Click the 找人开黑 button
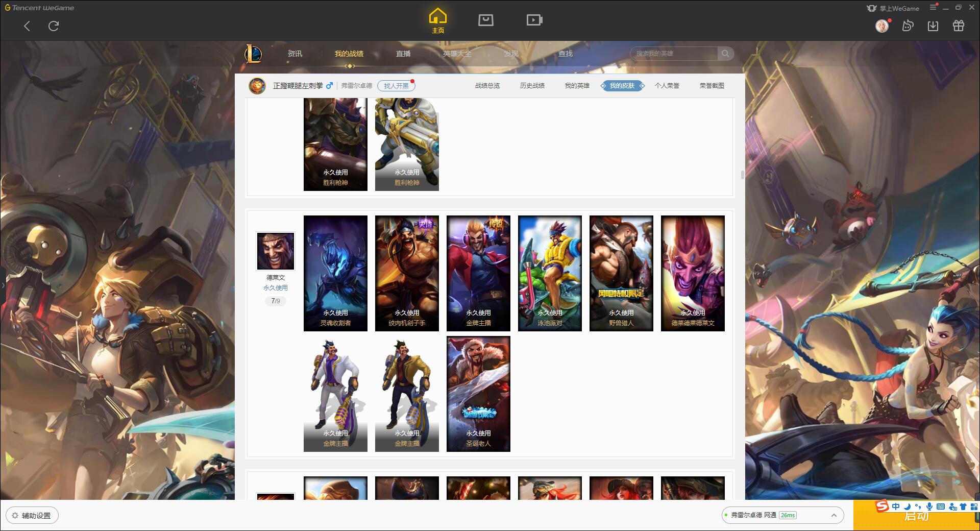This screenshot has width=980, height=531. coord(396,86)
